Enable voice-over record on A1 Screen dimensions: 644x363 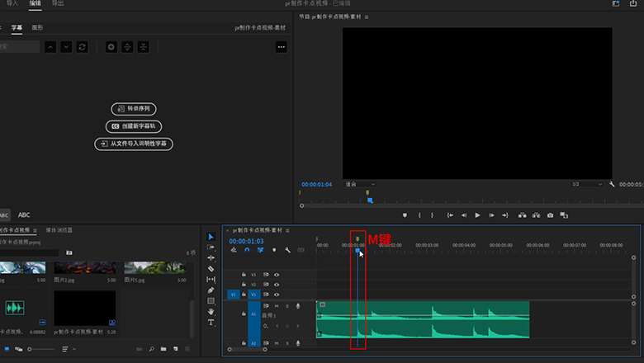click(x=298, y=306)
